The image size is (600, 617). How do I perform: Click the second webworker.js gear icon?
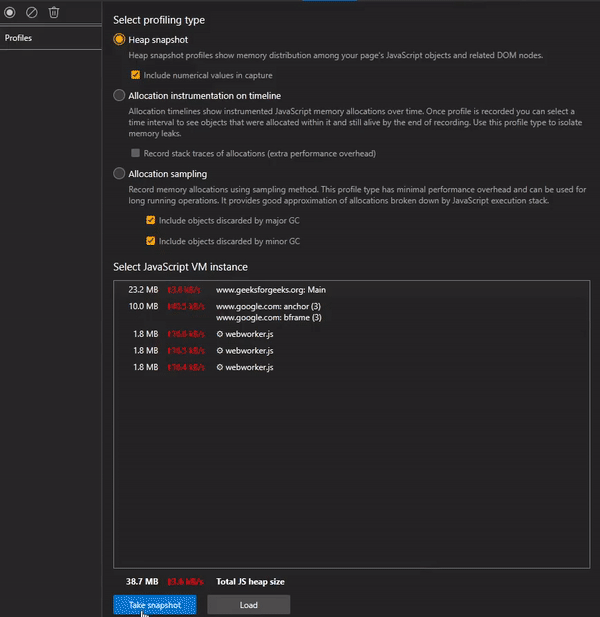click(220, 351)
